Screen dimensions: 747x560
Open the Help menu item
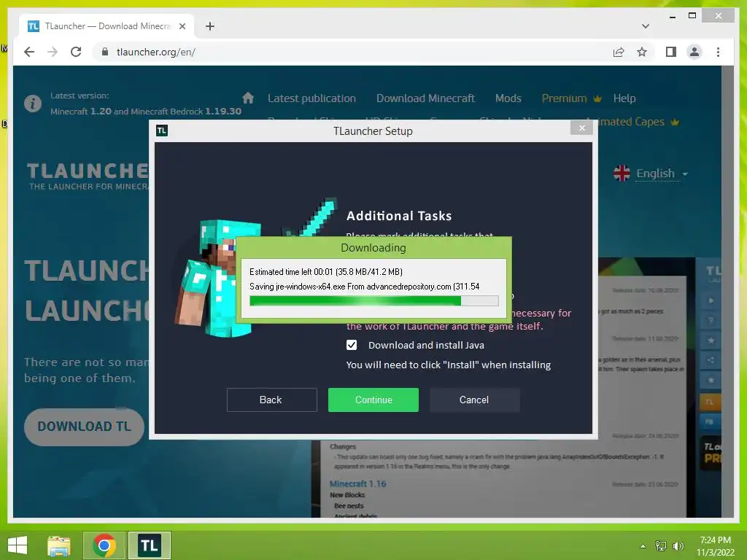tap(624, 98)
